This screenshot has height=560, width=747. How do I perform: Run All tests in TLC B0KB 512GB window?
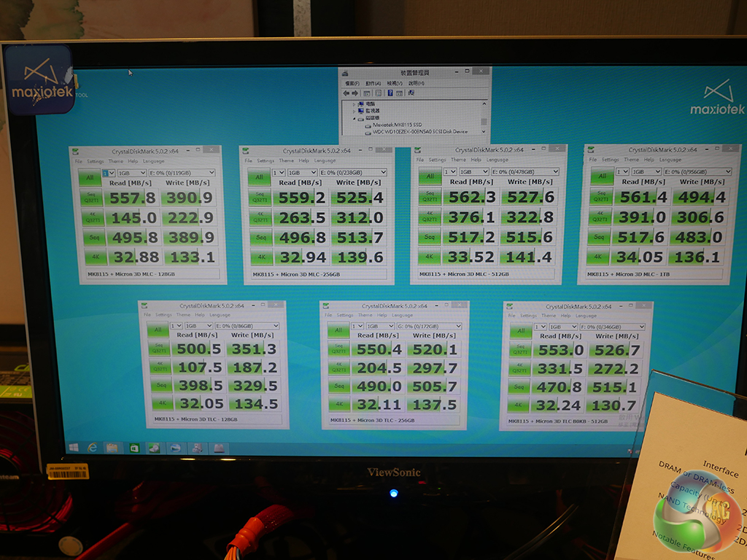click(x=521, y=330)
